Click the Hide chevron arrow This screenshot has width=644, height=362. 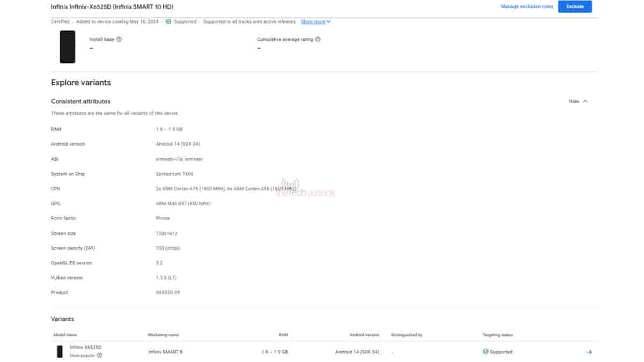(x=586, y=101)
